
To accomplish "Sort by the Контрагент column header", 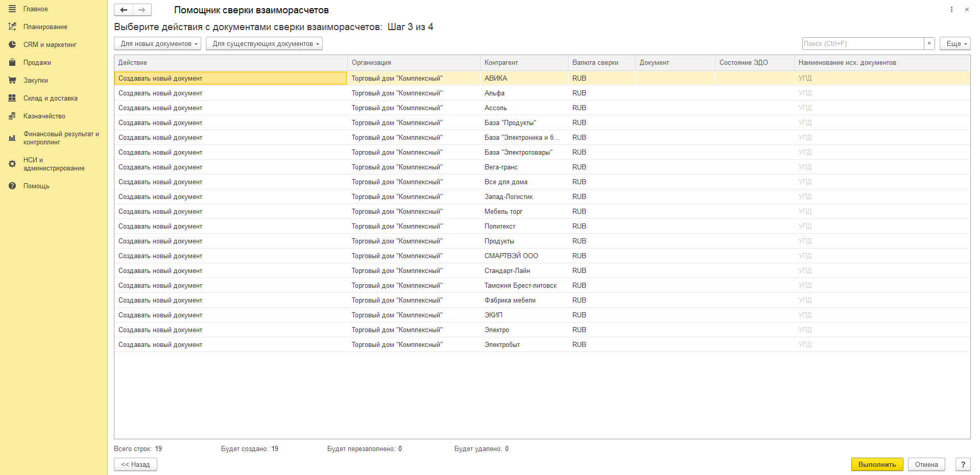I will [x=524, y=62].
